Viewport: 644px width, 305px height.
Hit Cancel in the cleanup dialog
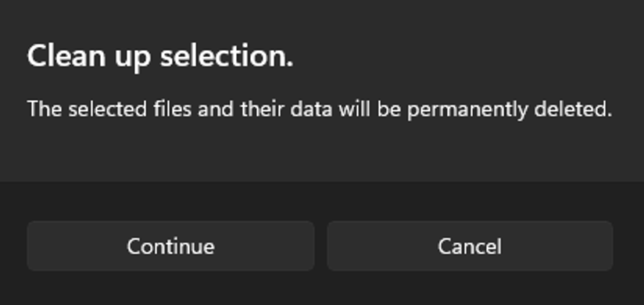point(470,246)
